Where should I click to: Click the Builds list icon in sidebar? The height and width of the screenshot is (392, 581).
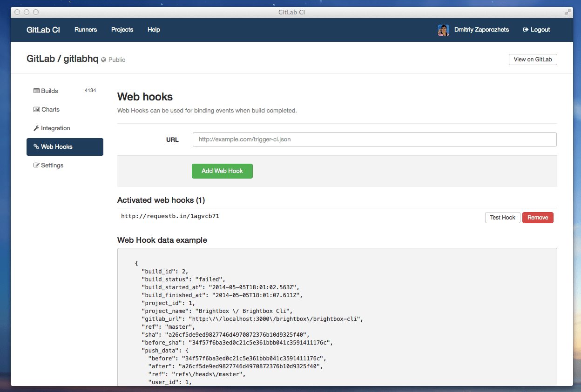[36, 91]
